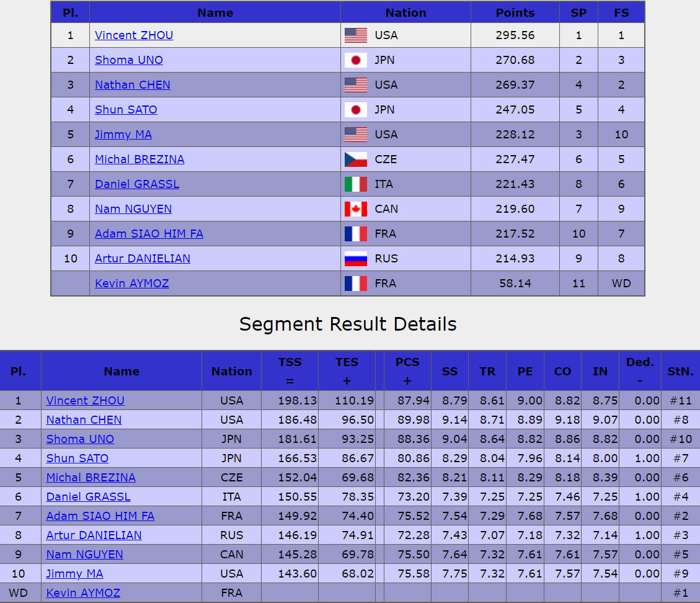Screen dimensions: 700x603
Task: Open Michal BREZINA link in Segment Result Details
Action: tap(91, 478)
